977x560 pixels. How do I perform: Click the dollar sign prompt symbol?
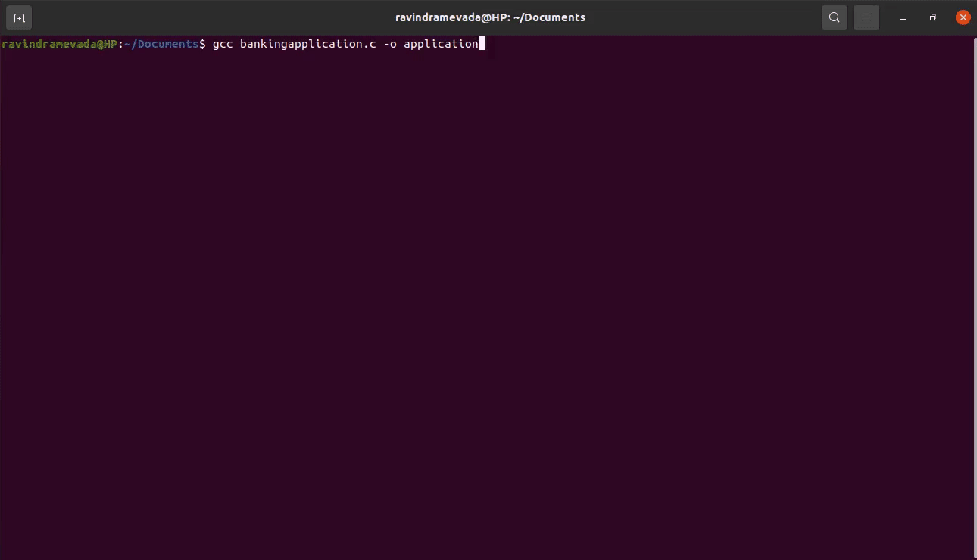click(202, 44)
